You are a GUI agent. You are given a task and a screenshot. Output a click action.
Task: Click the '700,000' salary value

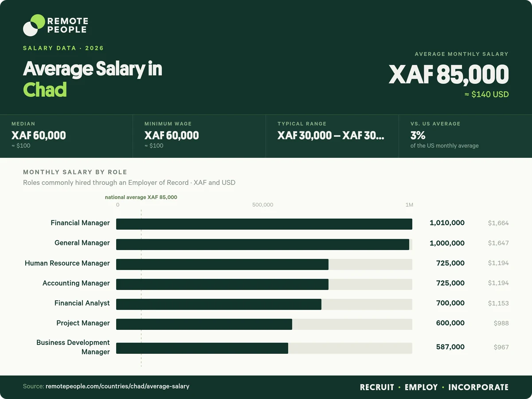[450, 303]
